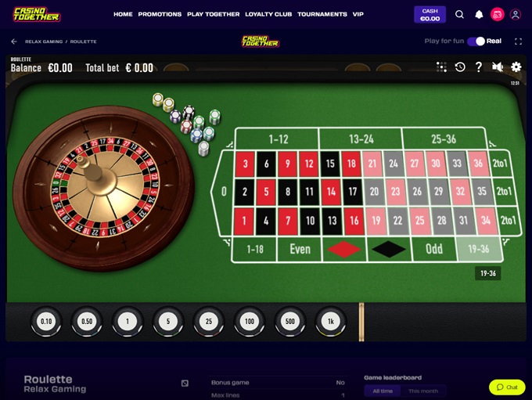The height and width of the screenshot is (400, 532).
Task: Place a bet on number 17
Action: click(x=352, y=192)
